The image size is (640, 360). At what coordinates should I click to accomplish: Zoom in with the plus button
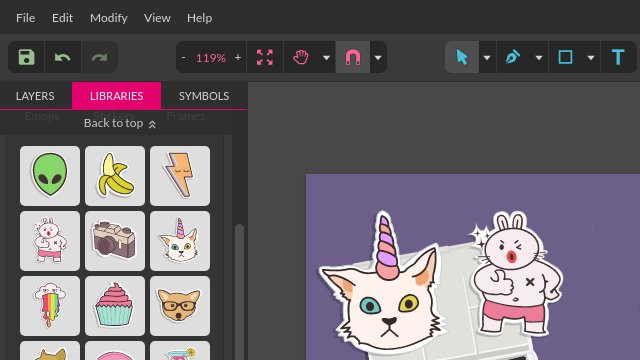(x=238, y=58)
